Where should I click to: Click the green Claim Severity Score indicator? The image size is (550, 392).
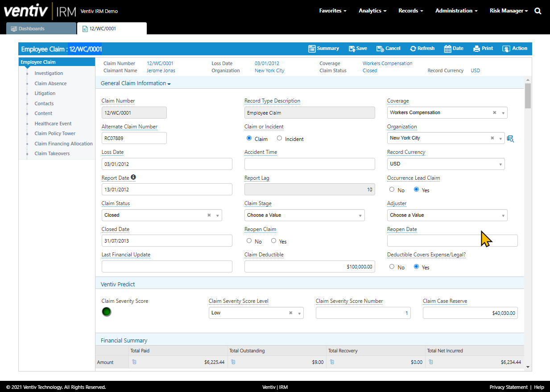click(107, 312)
